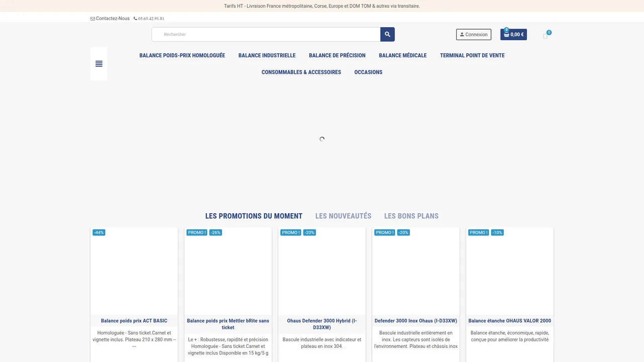This screenshot has height=362, width=644.
Task: Click the Connexion login button
Action: tap(473, 35)
